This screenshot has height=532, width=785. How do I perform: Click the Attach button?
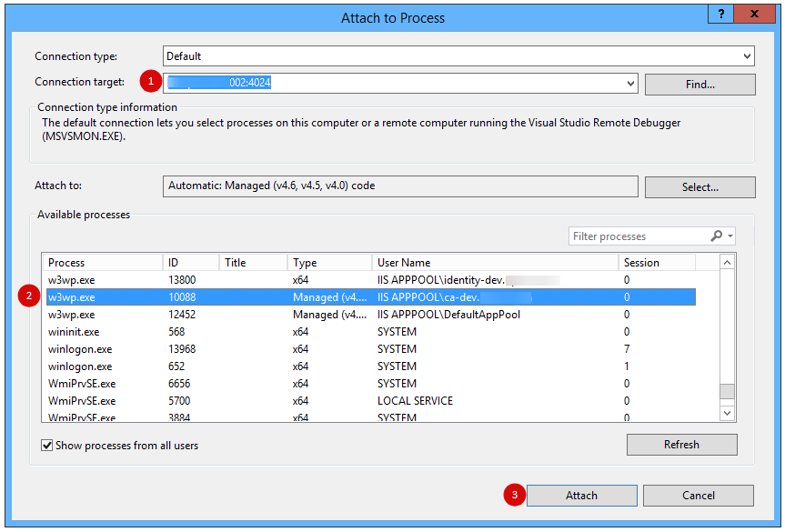(581, 496)
